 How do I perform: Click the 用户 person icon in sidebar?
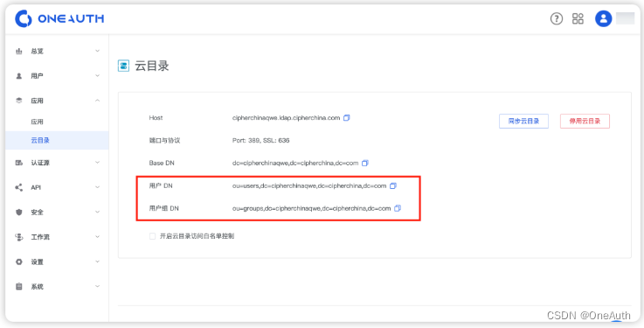[19, 76]
